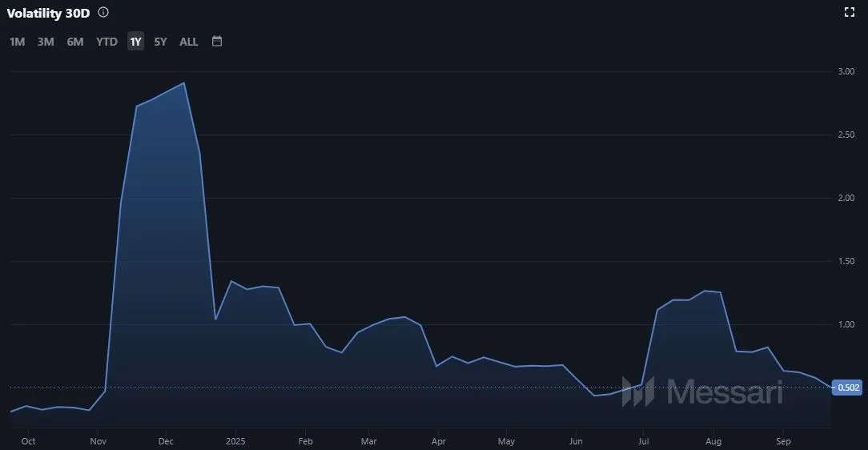The height and width of the screenshot is (450, 868).
Task: Click the 2025 label on the x-axis
Action: 235,441
